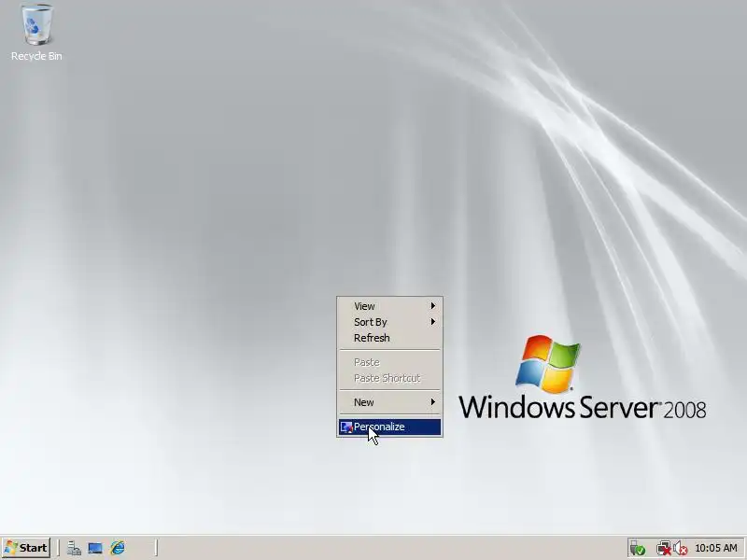
Task: Click the greyed-out Paste Shortcut entry
Action: tap(389, 378)
